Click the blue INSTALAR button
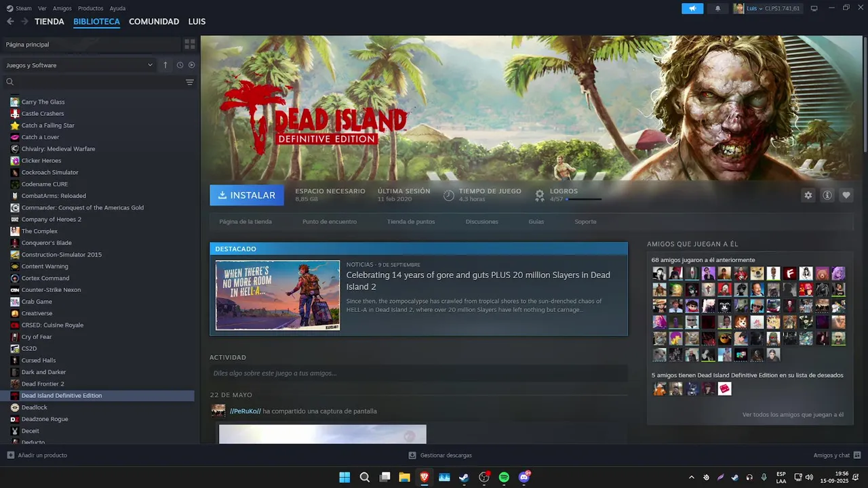 click(247, 195)
